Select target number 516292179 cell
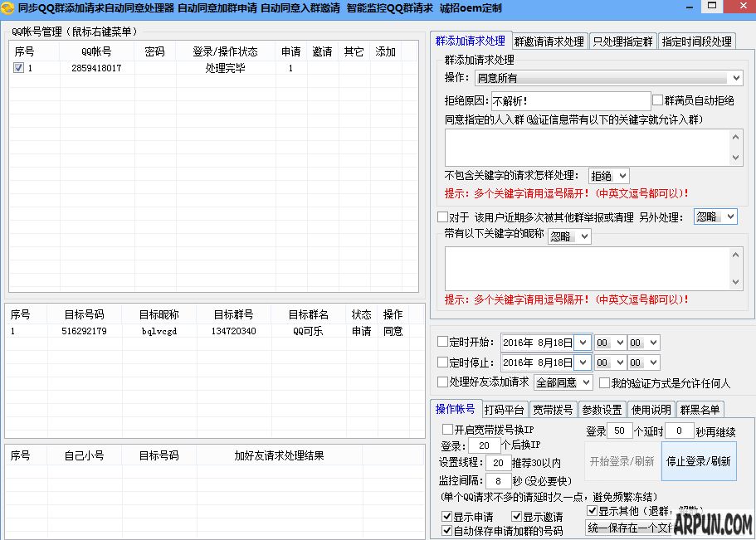 pyautogui.click(x=85, y=331)
